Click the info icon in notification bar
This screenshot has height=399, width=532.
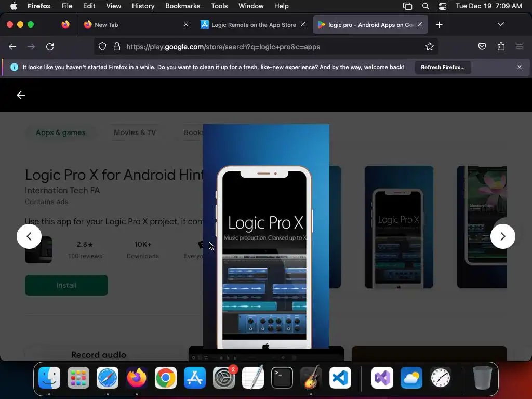point(14,67)
